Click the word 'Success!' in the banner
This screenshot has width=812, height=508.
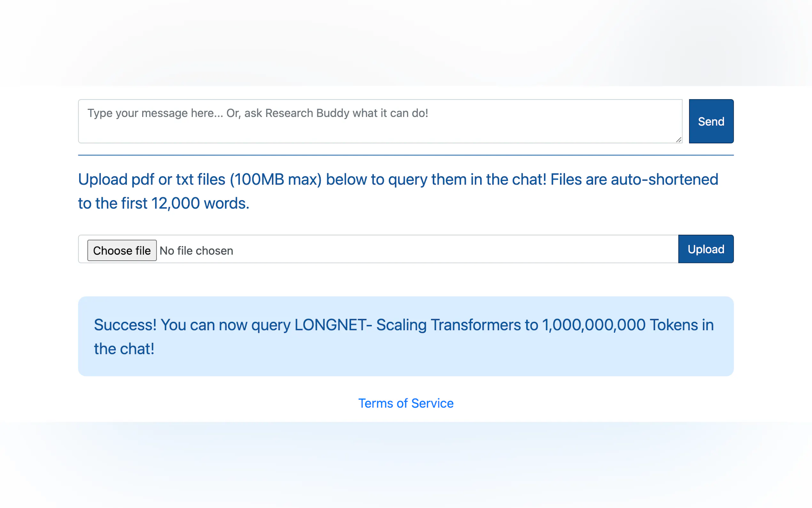click(125, 325)
